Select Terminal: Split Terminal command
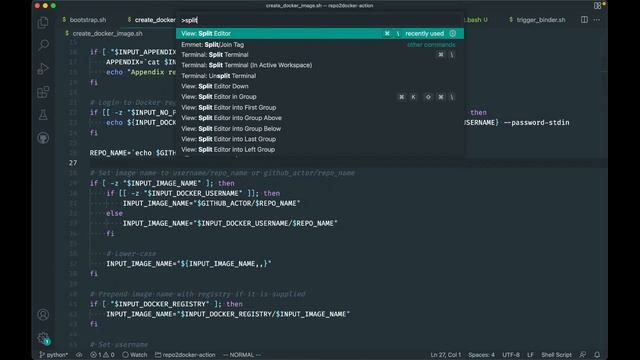 point(320,55)
